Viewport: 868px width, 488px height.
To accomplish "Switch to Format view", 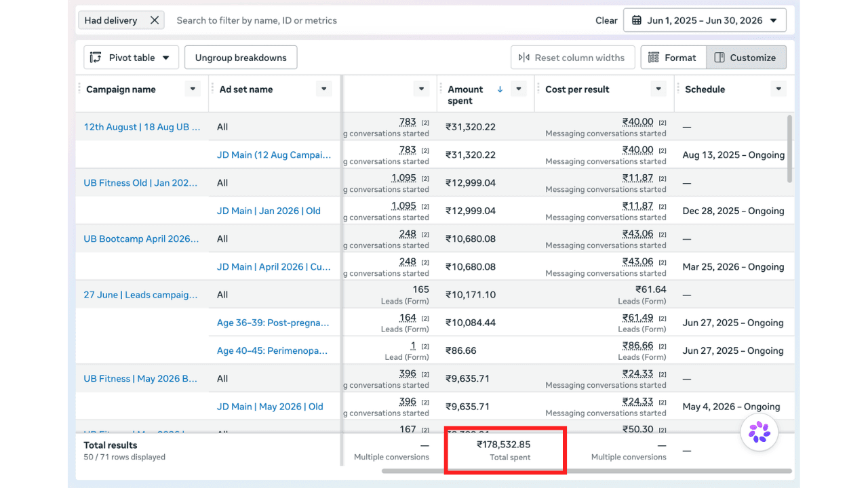I will click(x=673, y=58).
